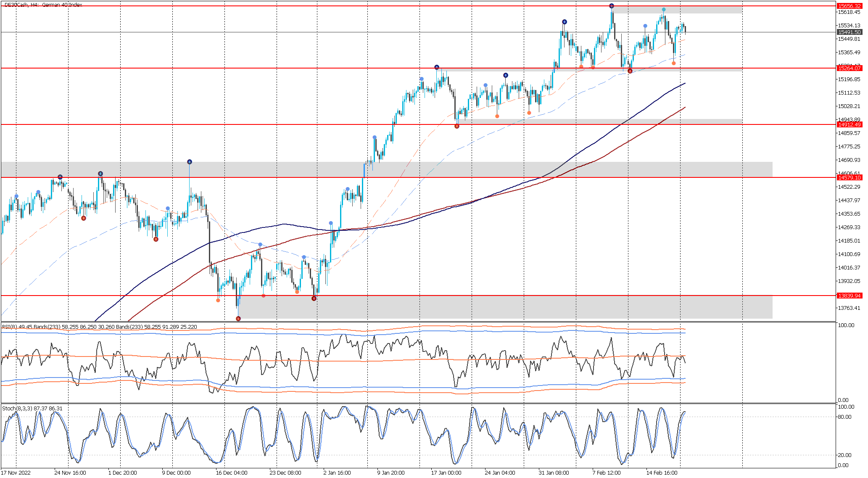Click the red marker at the 14912.49 low
The image size is (868, 478).
(x=457, y=126)
